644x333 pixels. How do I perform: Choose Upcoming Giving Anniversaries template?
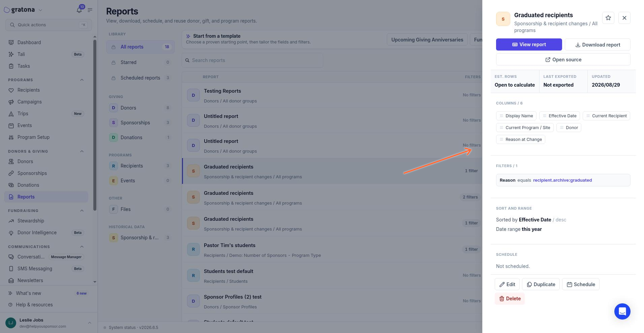pos(427,40)
